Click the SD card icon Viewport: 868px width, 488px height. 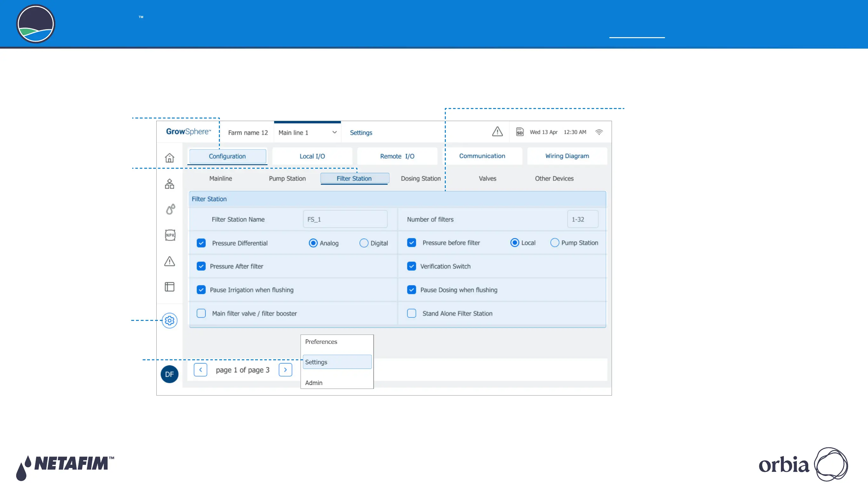519,132
